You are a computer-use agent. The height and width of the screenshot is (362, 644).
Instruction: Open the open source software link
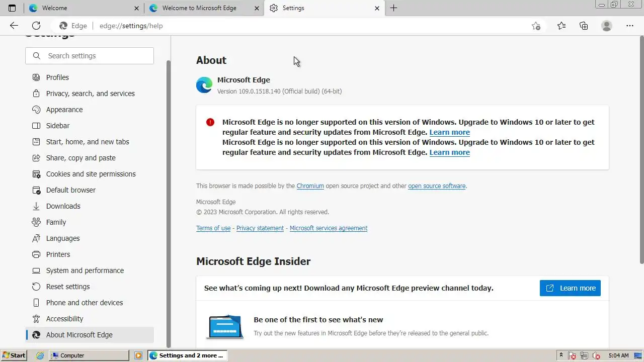437,186
